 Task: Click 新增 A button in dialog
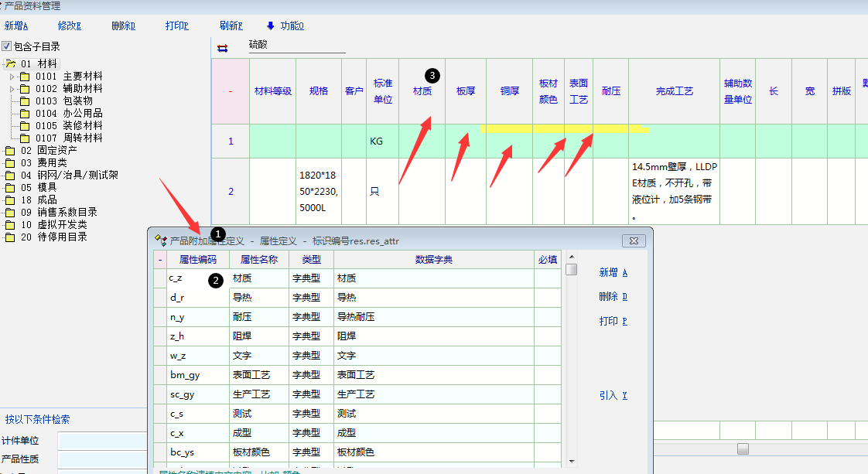coord(613,272)
